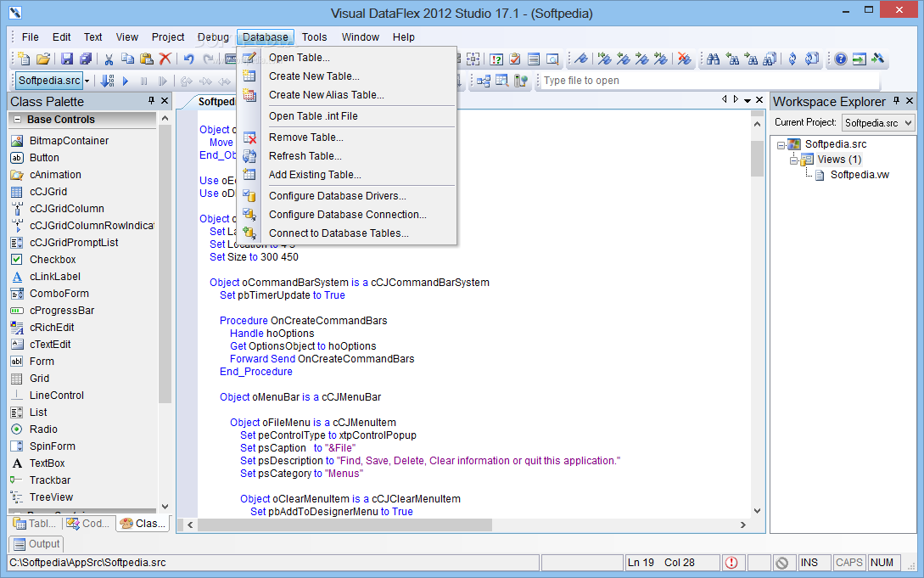The width and height of the screenshot is (924, 578).
Task: Open the Output panel tab
Action: [x=36, y=544]
